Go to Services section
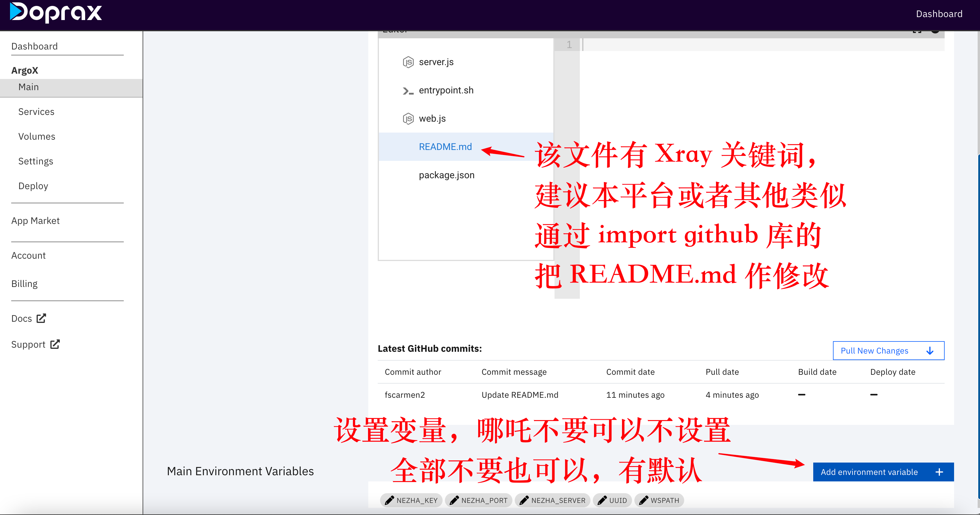The width and height of the screenshot is (980, 515). 37,112
